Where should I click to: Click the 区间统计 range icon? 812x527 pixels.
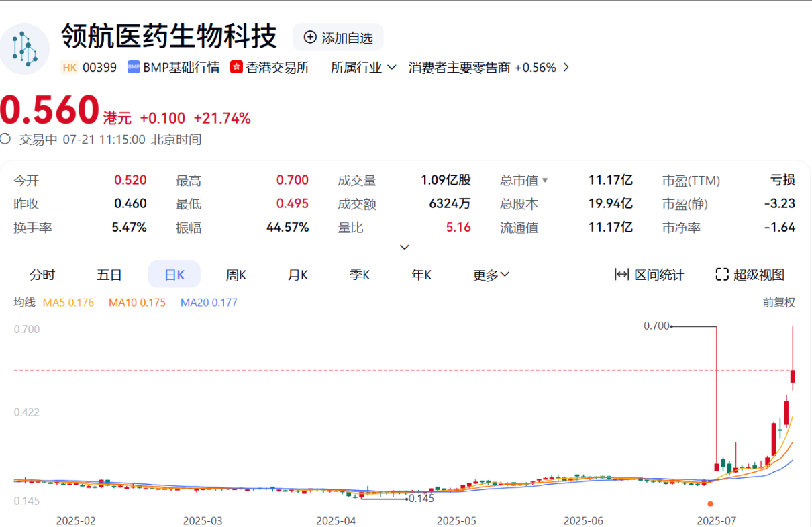click(x=621, y=275)
